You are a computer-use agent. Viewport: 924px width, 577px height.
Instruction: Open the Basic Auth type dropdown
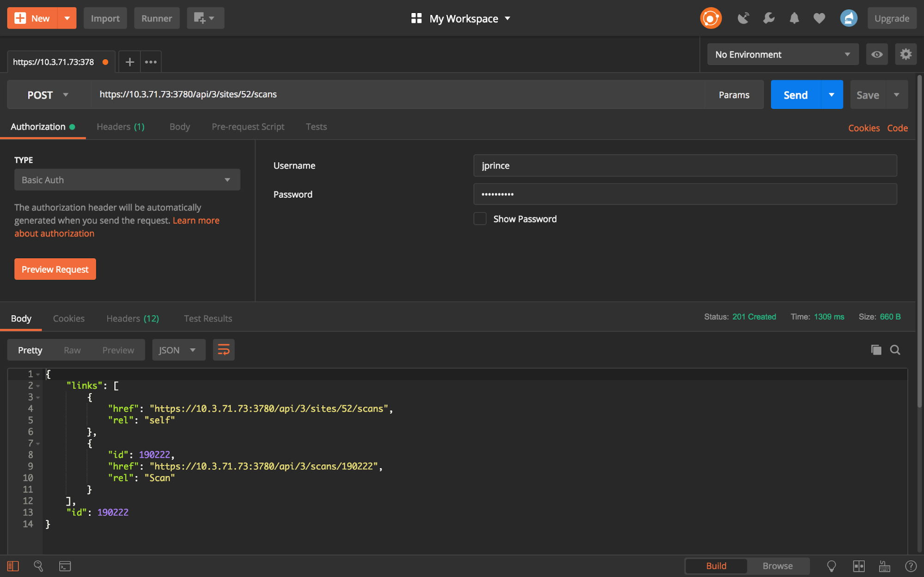127,180
